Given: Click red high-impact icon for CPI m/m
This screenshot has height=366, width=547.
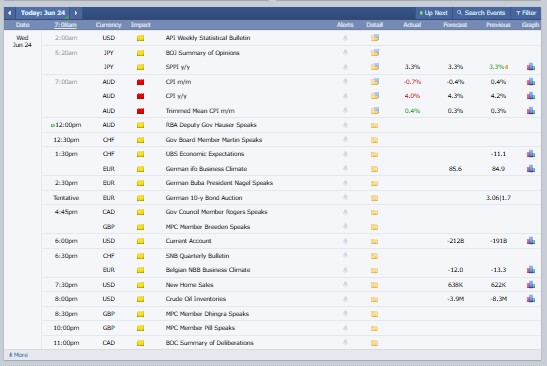Looking at the screenshot, I should point(140,82).
